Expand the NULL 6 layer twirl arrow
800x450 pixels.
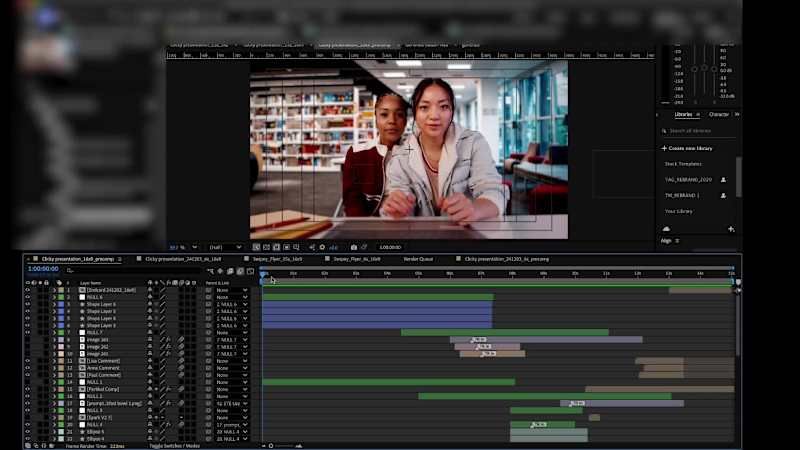coord(55,297)
